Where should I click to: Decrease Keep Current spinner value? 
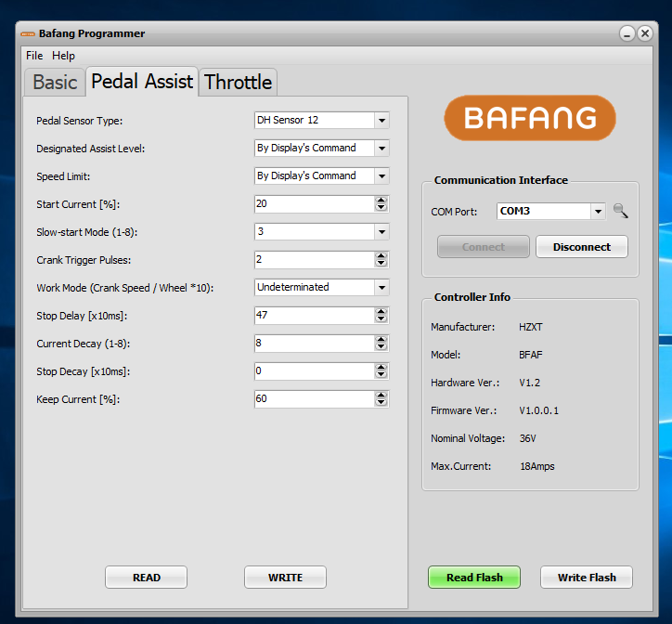click(x=381, y=403)
